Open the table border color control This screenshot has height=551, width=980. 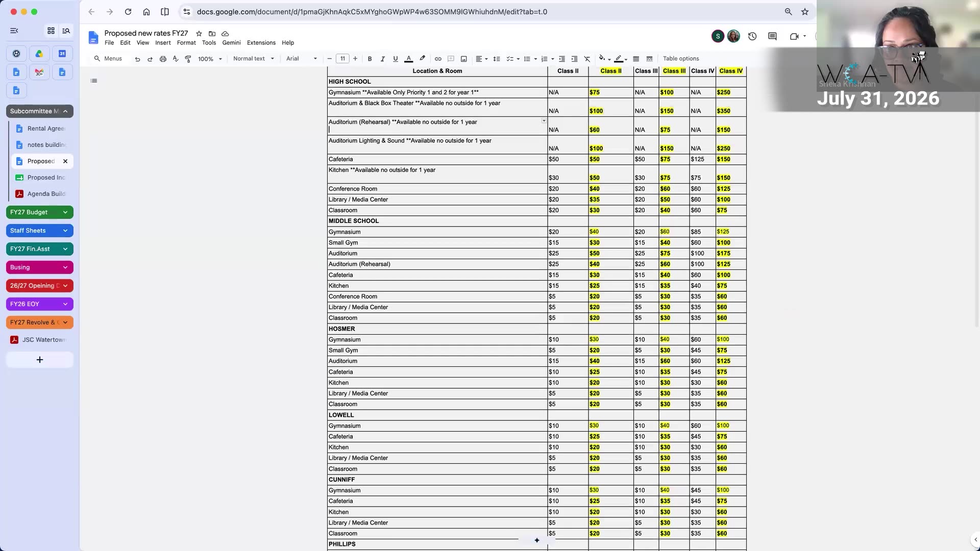click(621, 59)
